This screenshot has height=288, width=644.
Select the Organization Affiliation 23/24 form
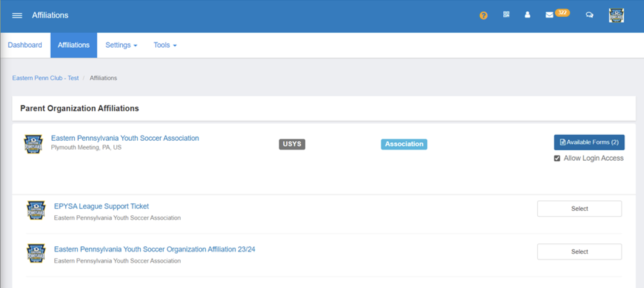point(580,251)
